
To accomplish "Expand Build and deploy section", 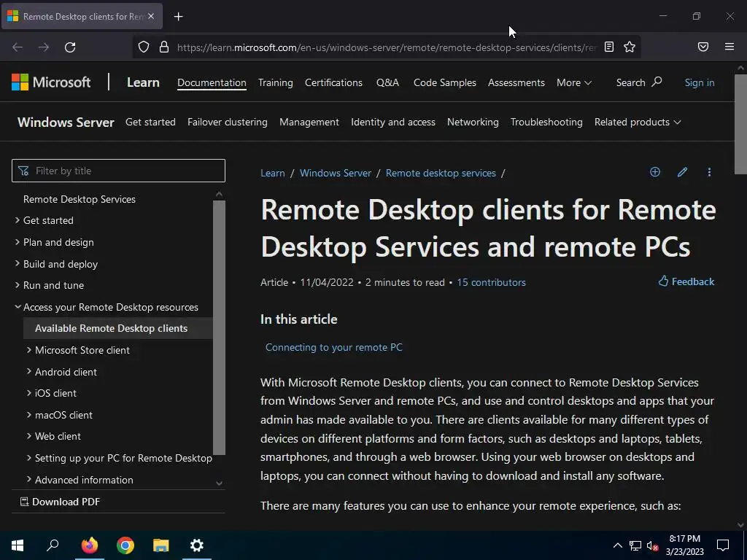I will (18, 263).
